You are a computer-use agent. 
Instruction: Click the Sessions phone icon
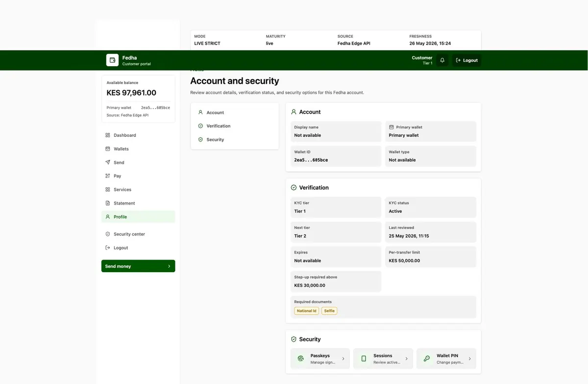pyautogui.click(x=364, y=358)
